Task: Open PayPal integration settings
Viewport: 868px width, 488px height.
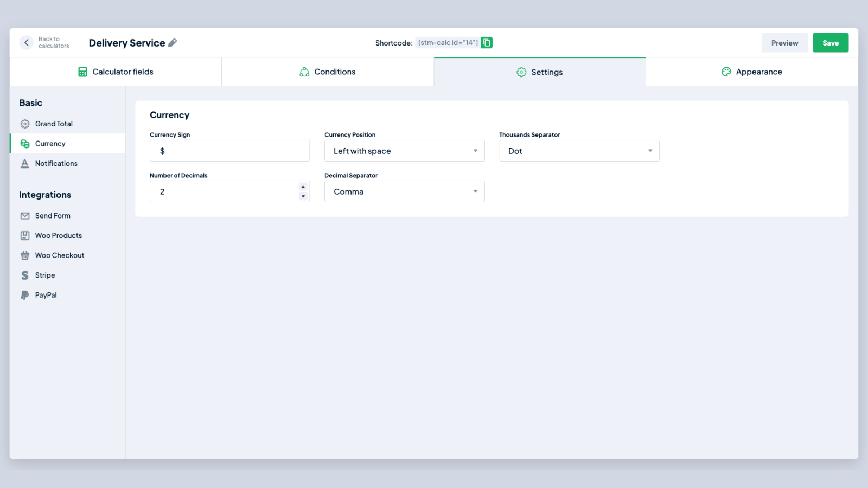Action: pos(46,295)
